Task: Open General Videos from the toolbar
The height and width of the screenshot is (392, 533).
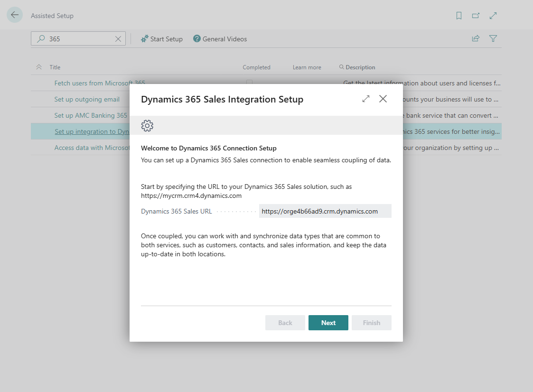Action: coord(220,39)
